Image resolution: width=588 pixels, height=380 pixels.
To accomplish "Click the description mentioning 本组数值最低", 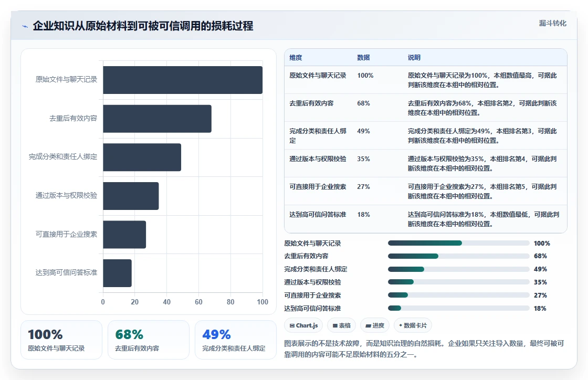I will 484,219.
